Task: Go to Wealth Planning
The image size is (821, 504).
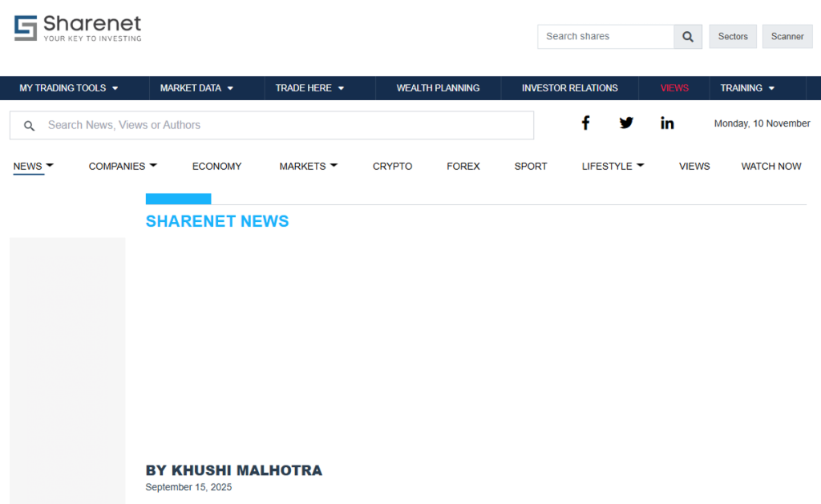Action: [x=438, y=88]
